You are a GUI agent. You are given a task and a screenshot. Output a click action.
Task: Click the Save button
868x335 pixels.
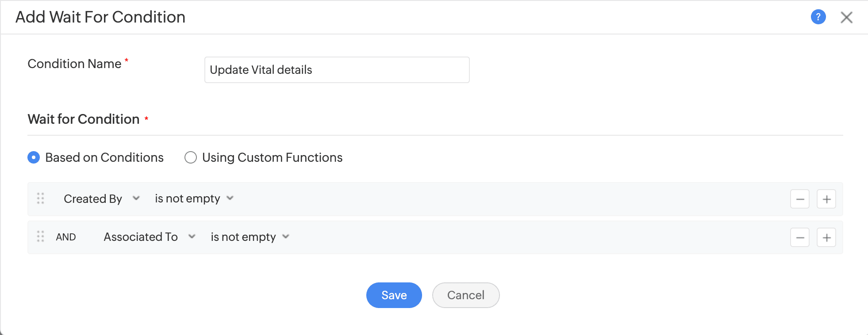point(394,295)
